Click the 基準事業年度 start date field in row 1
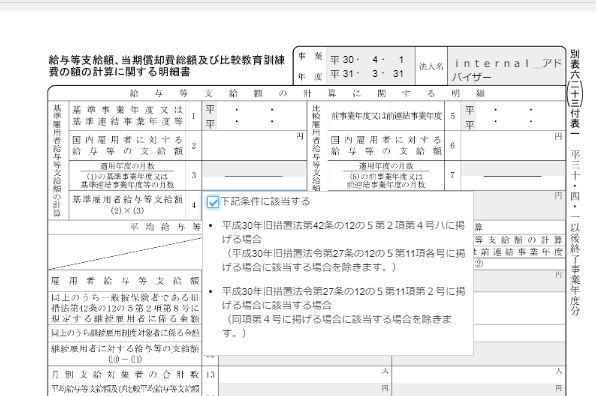 coord(254,110)
